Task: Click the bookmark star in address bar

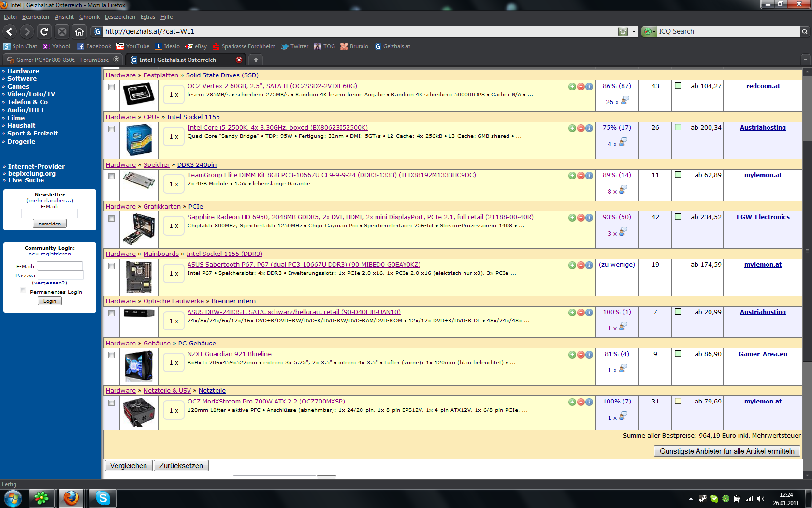Action: pyautogui.click(x=623, y=31)
